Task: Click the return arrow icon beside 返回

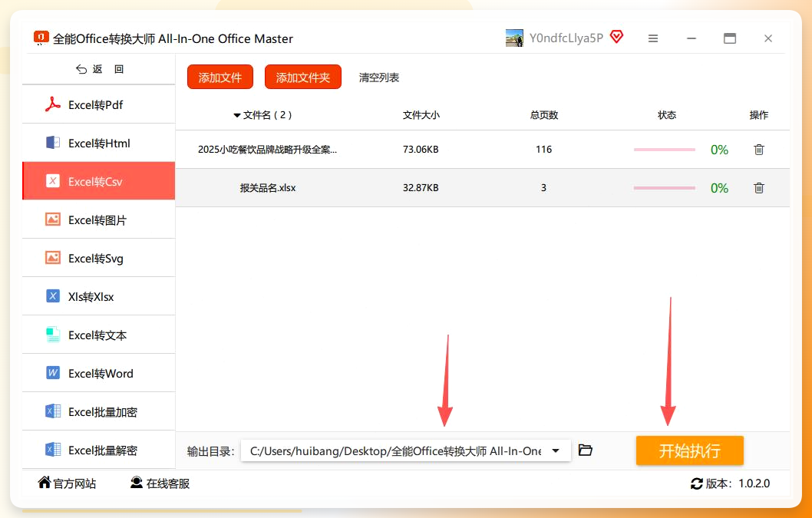Action: pos(81,69)
